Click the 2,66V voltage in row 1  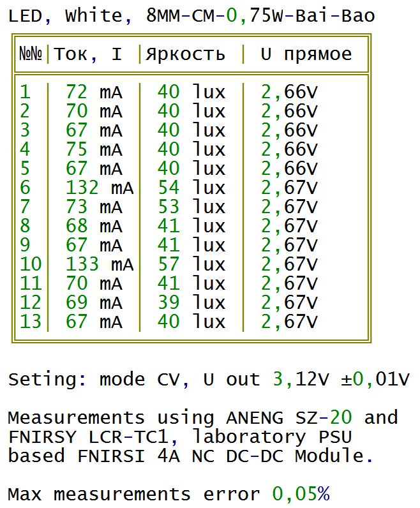(289, 93)
